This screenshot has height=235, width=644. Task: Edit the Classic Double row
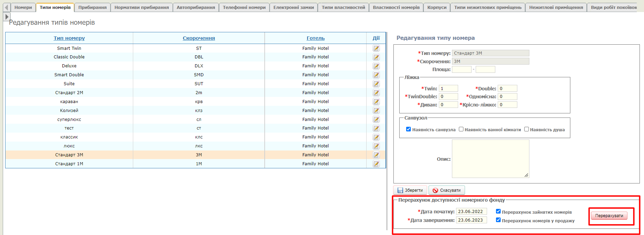[376, 57]
